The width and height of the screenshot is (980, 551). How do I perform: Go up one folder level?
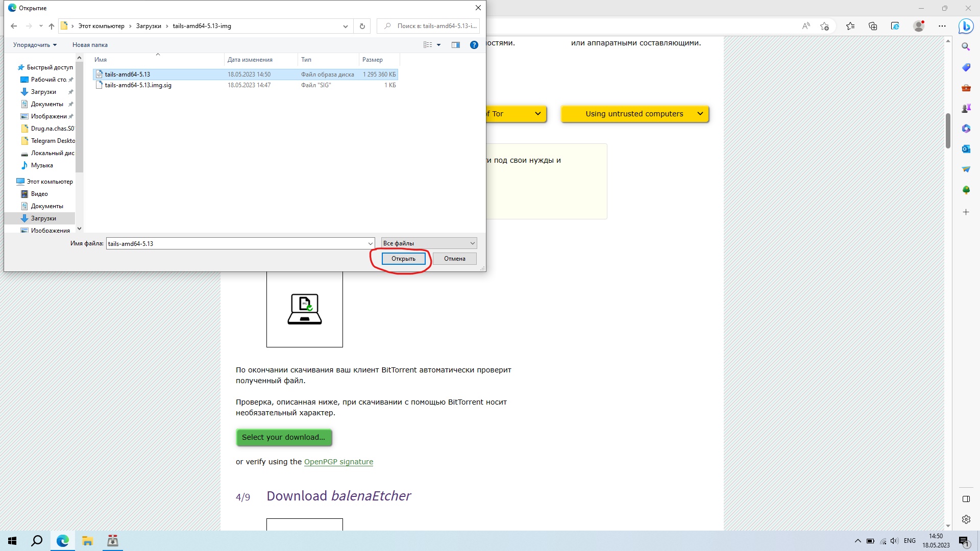[x=52, y=26]
